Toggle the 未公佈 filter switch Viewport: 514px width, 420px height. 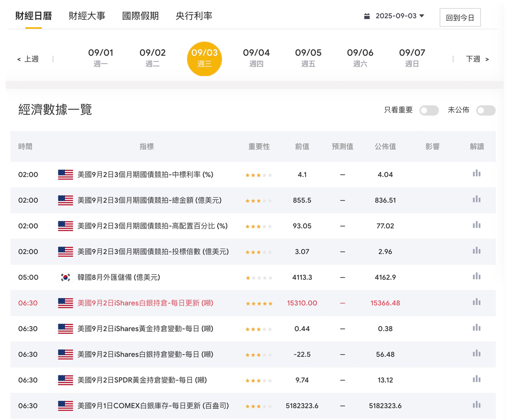pos(486,110)
